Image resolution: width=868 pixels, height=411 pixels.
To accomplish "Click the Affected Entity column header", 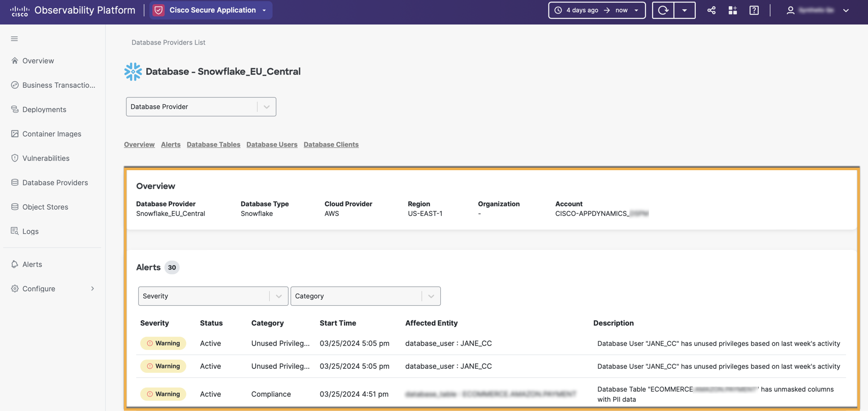I will pyautogui.click(x=431, y=323).
